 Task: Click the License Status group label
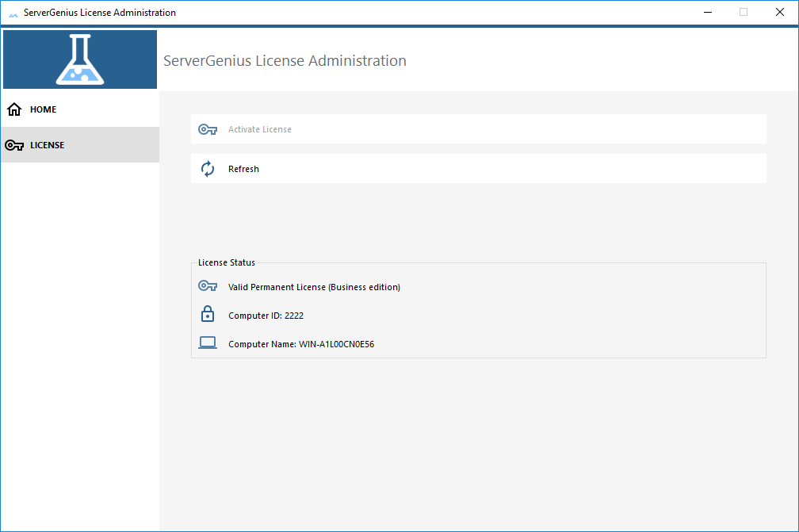pos(226,262)
